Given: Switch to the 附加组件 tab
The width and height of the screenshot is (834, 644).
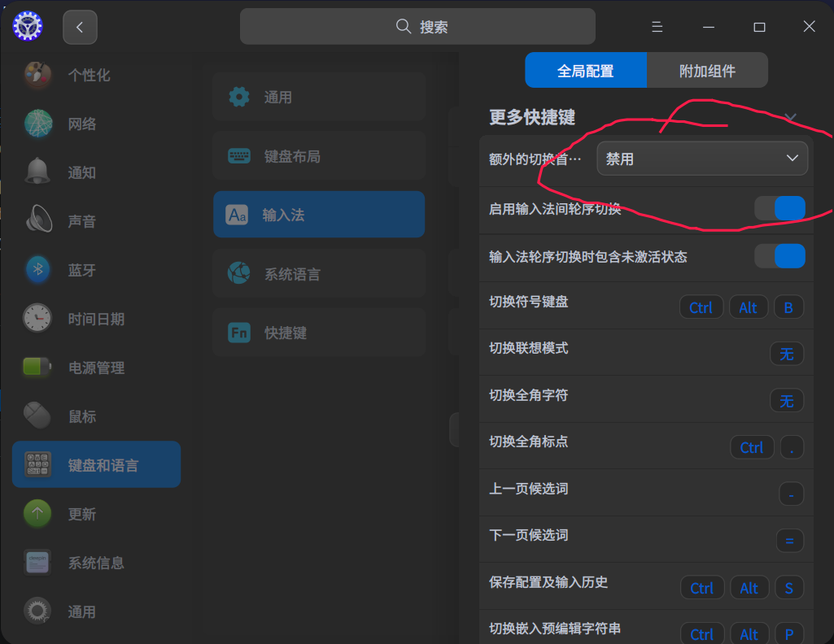Looking at the screenshot, I should pyautogui.click(x=707, y=69).
